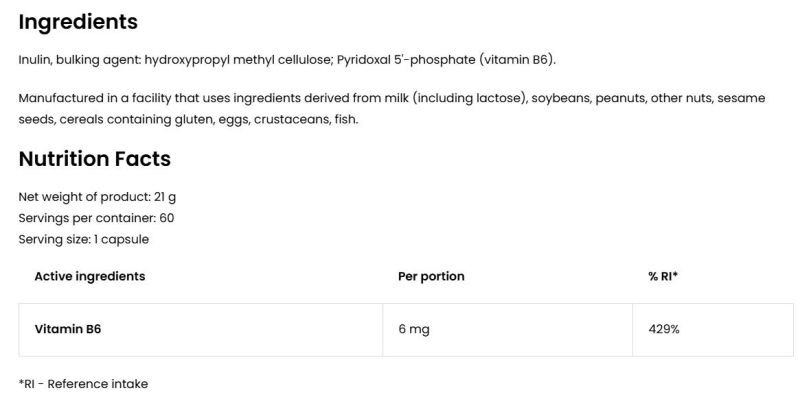The width and height of the screenshot is (800, 410).
Task: Click the '% RI*' column header
Action: tap(663, 276)
